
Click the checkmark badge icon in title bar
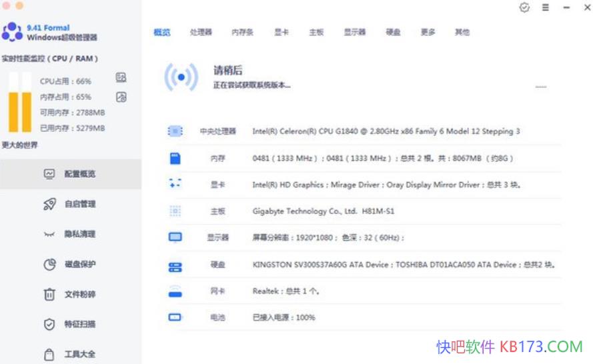(x=524, y=7)
